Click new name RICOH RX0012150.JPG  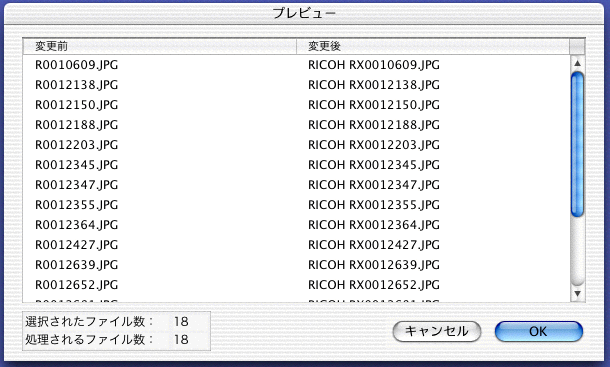374,105
